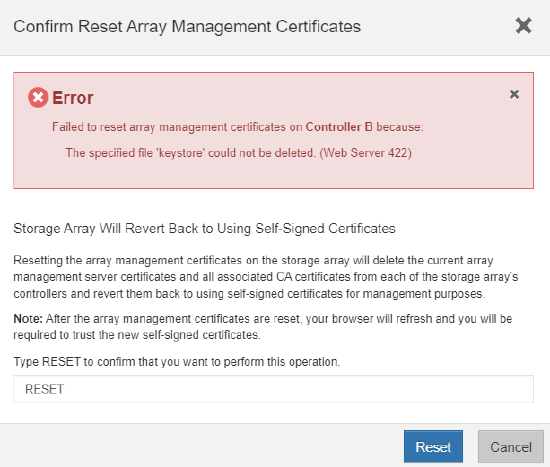
Task: Click the bold Note: label
Action: tap(28, 319)
